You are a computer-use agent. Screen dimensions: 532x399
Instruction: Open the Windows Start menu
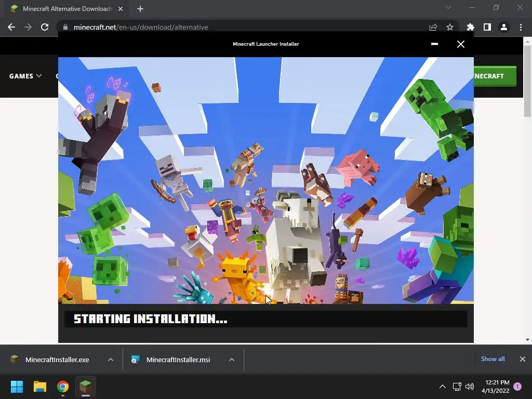click(x=17, y=387)
